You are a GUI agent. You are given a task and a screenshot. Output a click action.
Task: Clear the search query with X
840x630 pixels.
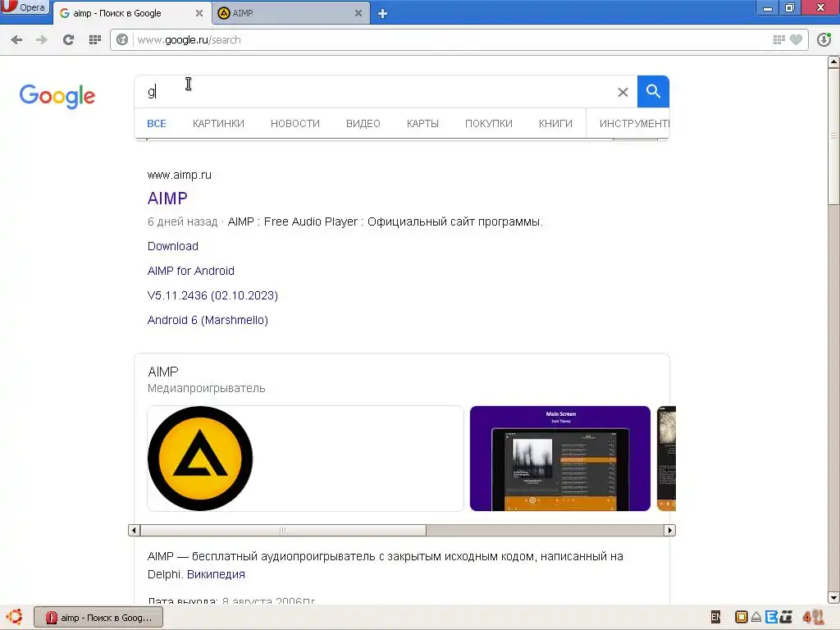[623, 92]
